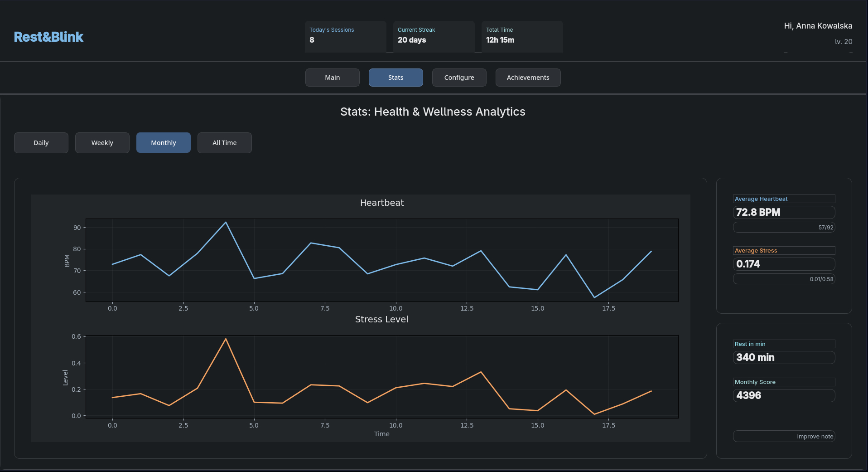Click the Heartbeat chart peak

tap(226, 223)
